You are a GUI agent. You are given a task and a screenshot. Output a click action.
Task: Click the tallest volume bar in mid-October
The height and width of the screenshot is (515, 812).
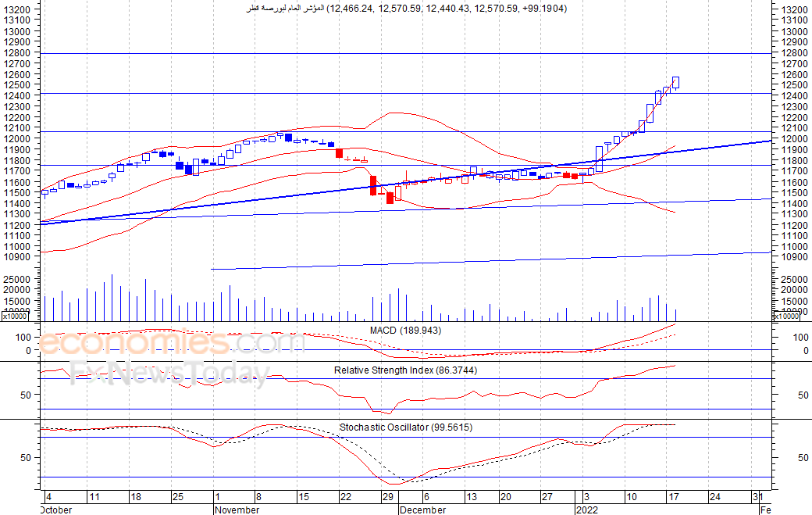point(112,298)
